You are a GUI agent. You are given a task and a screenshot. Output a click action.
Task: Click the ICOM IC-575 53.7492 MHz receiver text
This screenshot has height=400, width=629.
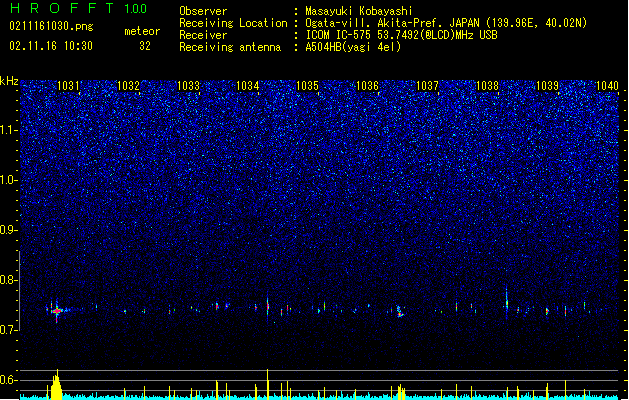pyautogui.click(x=401, y=35)
